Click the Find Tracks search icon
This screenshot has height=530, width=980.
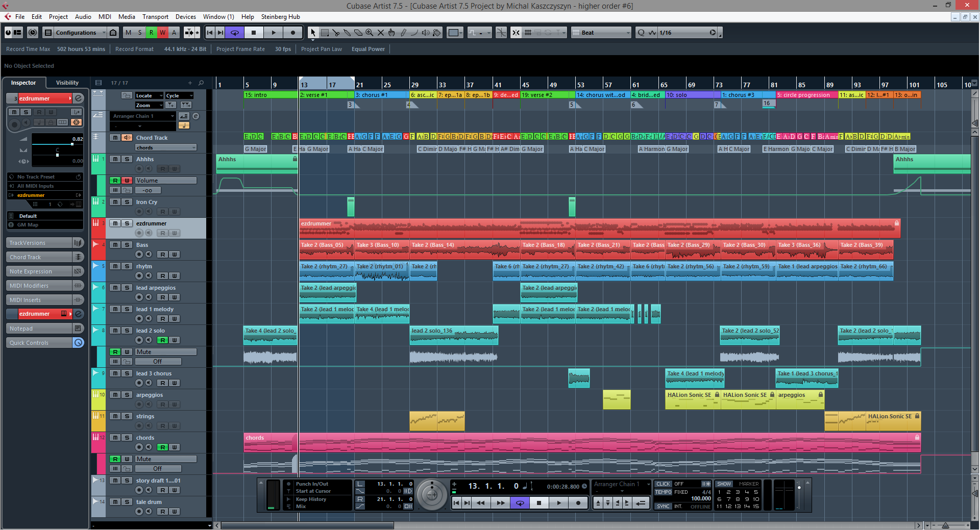tap(201, 83)
